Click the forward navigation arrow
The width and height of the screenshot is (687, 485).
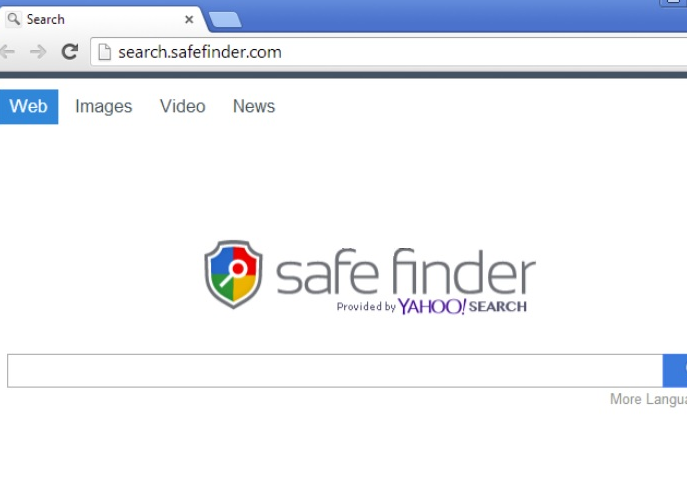(x=38, y=52)
